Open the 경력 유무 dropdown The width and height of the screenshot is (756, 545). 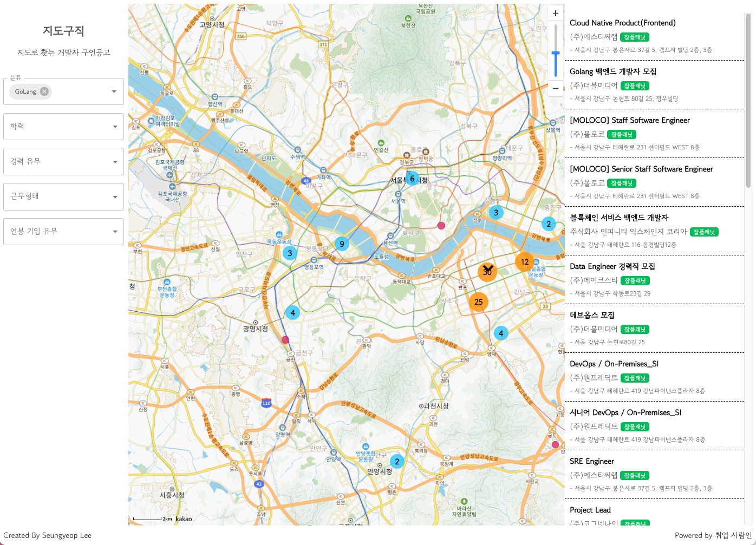(63, 161)
